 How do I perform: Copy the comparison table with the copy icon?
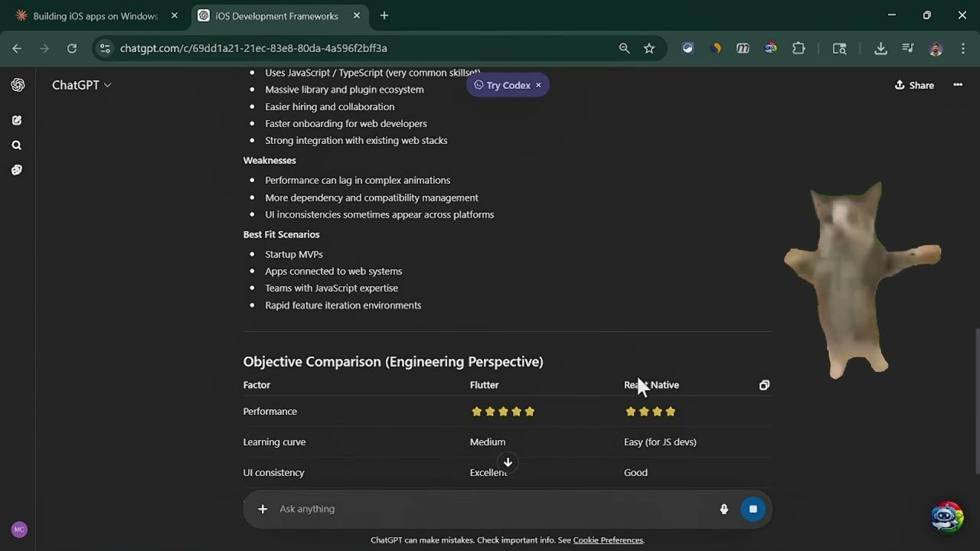(763, 385)
